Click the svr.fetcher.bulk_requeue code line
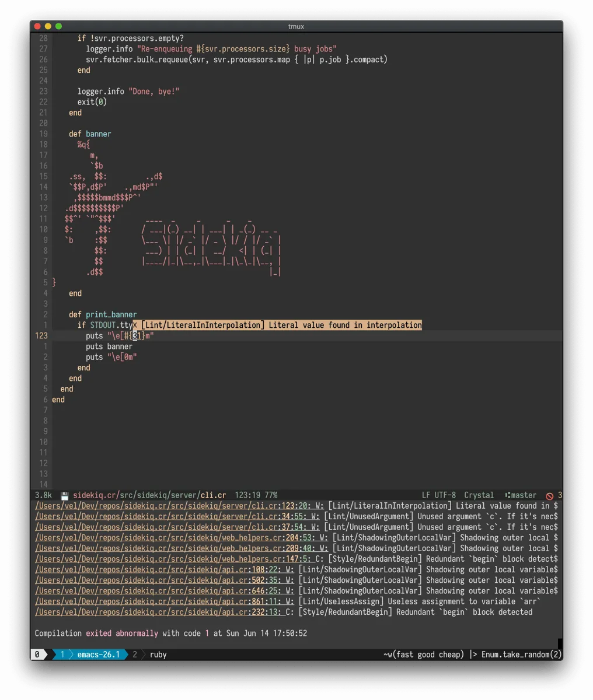Screen dimensions: 593x700 point(236,60)
